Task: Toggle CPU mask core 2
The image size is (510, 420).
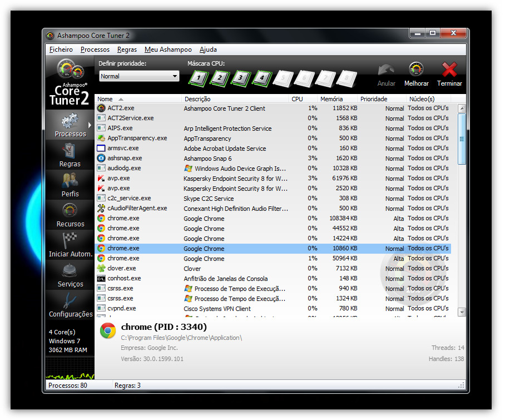Action: [220, 78]
